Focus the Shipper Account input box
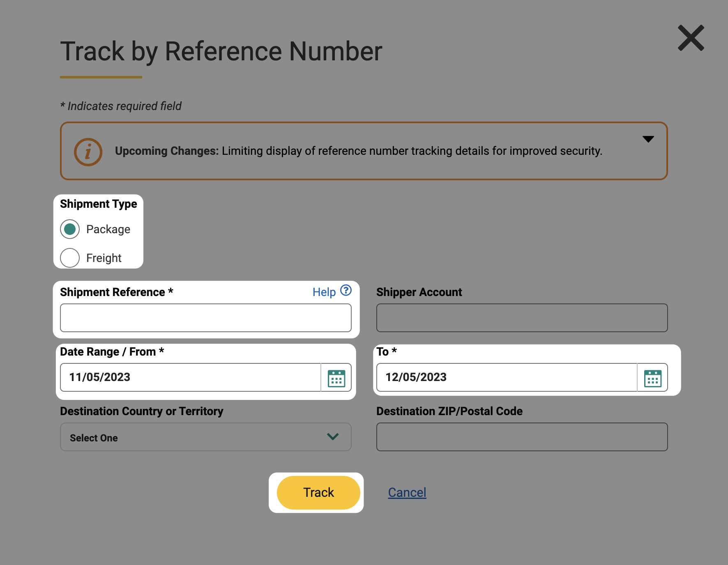Viewport: 728px width, 565px height. pos(522,318)
